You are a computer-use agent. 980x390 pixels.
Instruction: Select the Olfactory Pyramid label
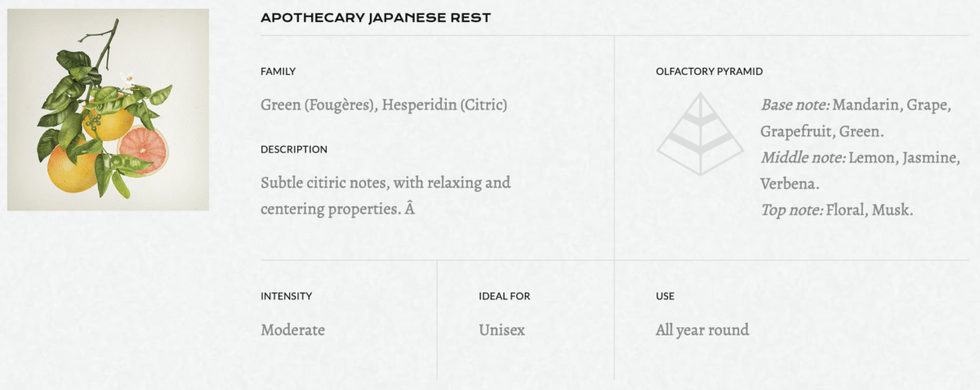[x=709, y=71]
